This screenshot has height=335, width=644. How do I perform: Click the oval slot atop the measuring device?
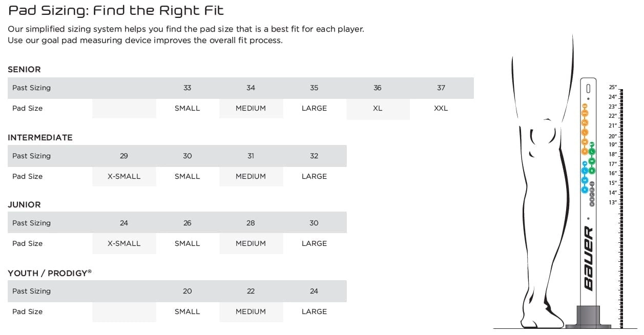point(588,88)
